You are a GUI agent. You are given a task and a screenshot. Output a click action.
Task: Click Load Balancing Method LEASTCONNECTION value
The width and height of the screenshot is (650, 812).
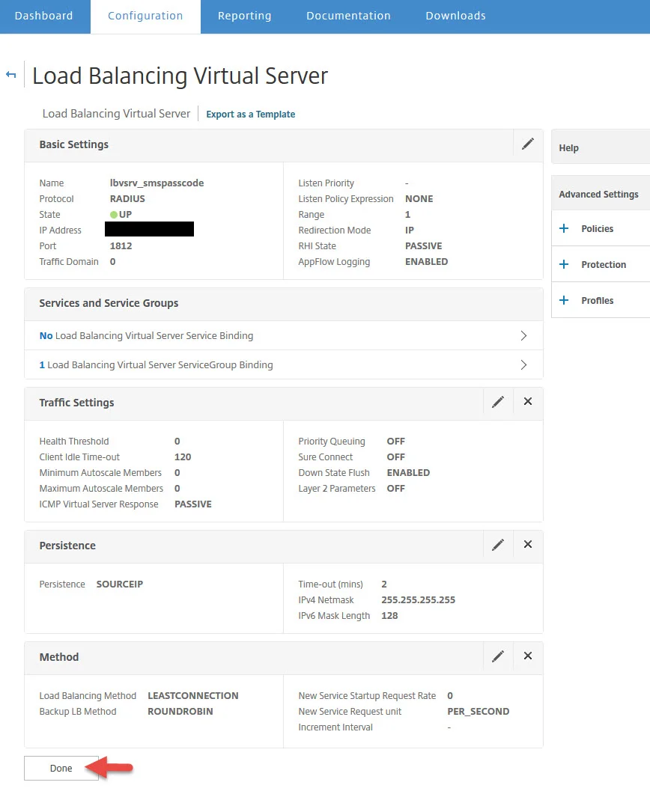coord(192,695)
